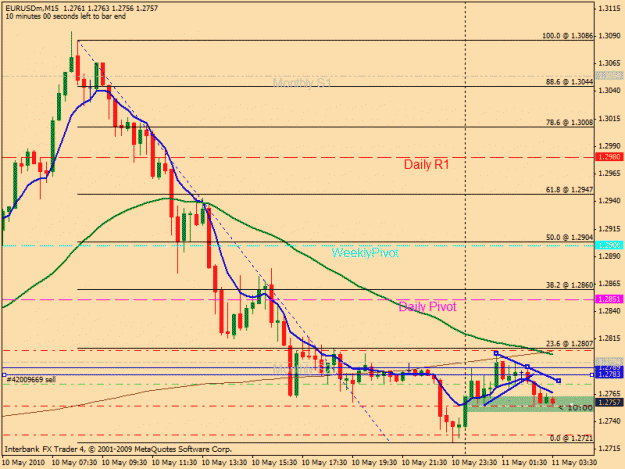Screen dimensions: 625x469
Task: Select the 100.0 @ 1.3086 Fibonacci label
Action: pyautogui.click(x=568, y=36)
